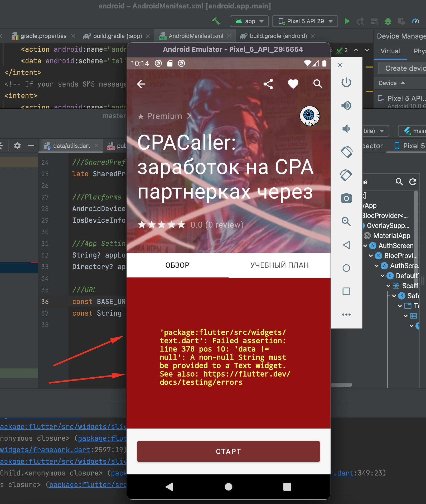
Task: Open the Profiler gauge icon
Action: tap(416, 21)
